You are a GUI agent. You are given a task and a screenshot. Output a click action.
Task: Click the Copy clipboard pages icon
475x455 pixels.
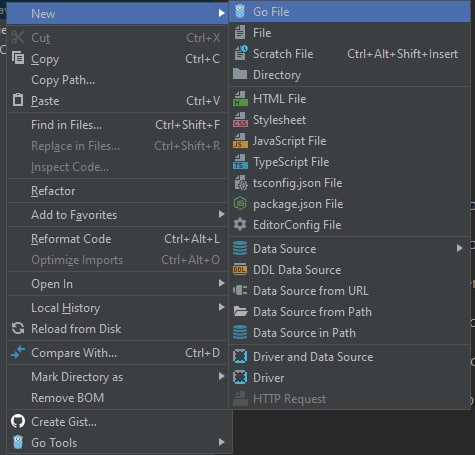coord(18,58)
